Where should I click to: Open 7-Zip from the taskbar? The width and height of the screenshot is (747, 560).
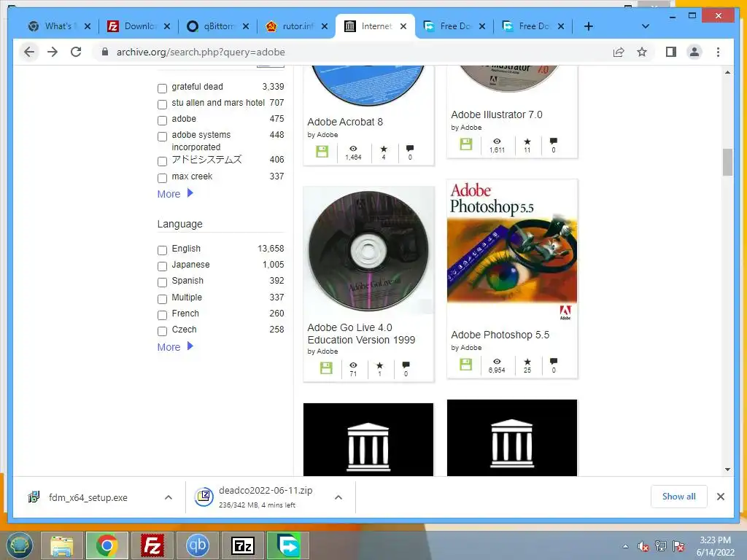(242, 545)
